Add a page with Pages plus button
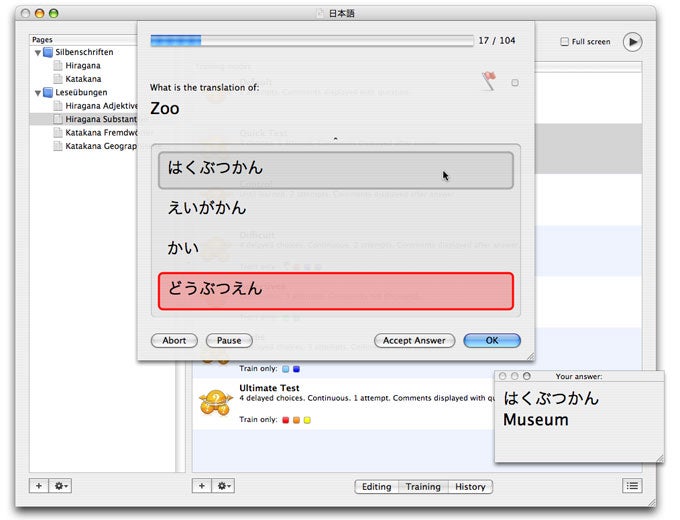 pyautogui.click(x=39, y=486)
